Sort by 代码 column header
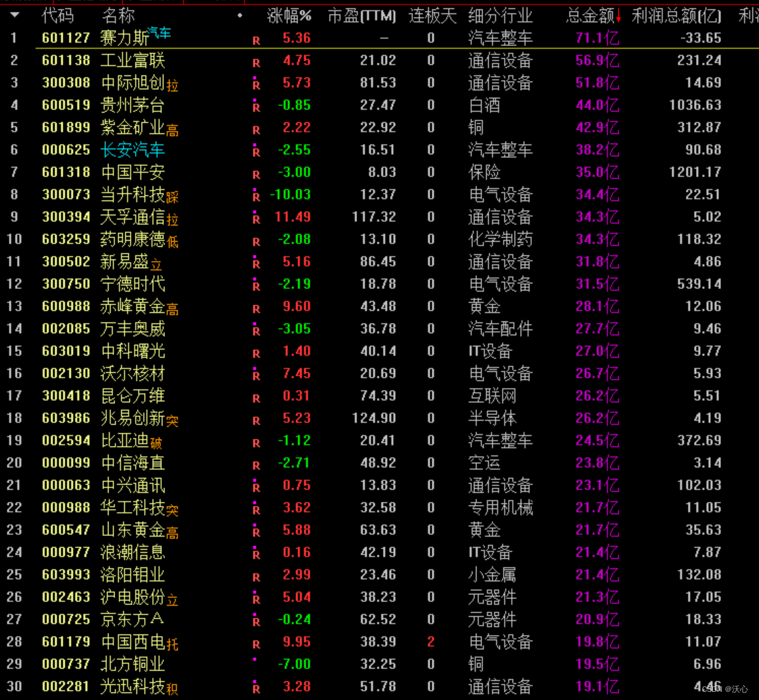The width and height of the screenshot is (759, 700). point(58,16)
